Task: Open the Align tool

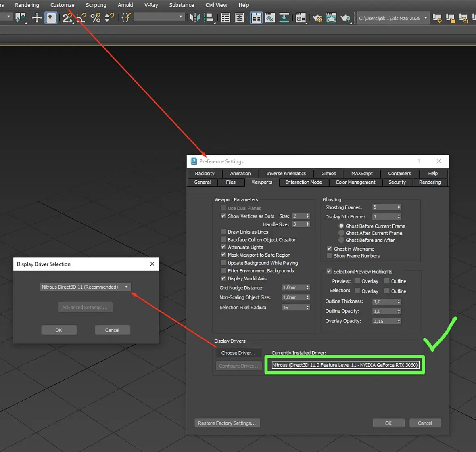Action: click(x=209, y=18)
